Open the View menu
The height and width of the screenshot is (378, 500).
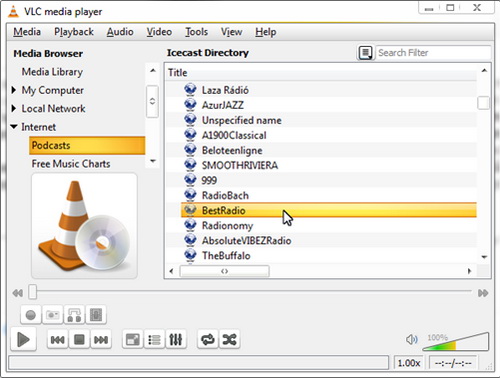(x=232, y=32)
